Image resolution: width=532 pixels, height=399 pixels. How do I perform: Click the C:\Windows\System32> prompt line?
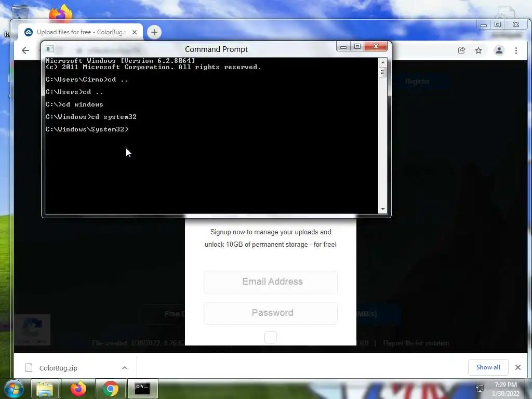coord(87,129)
